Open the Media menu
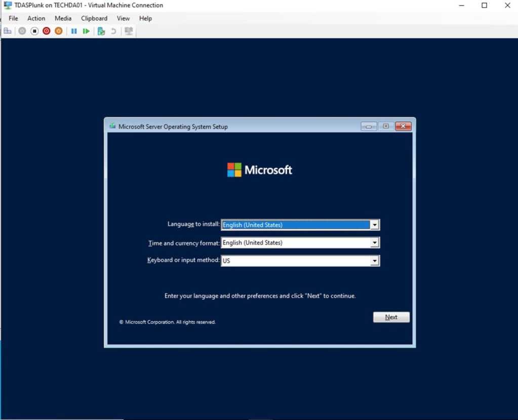The width and height of the screenshot is (518, 420). coord(63,18)
